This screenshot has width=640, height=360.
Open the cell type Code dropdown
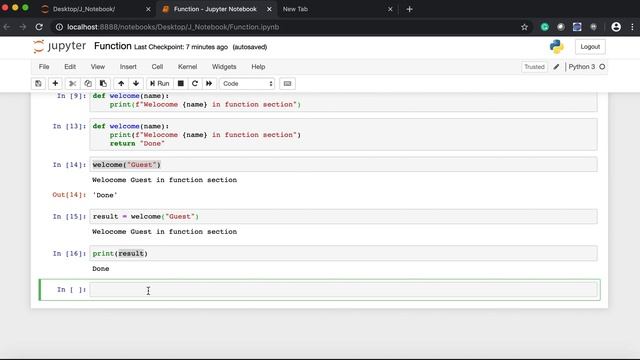coord(247,83)
